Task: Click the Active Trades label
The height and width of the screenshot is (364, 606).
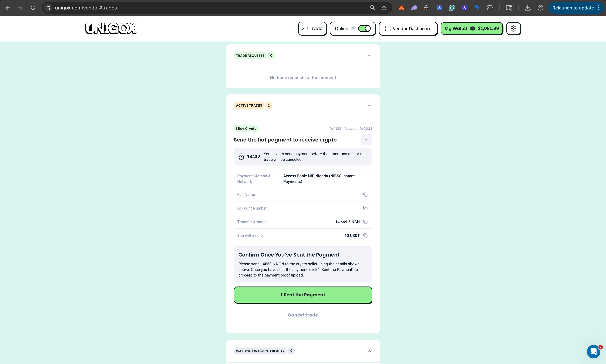Action: pyautogui.click(x=249, y=106)
